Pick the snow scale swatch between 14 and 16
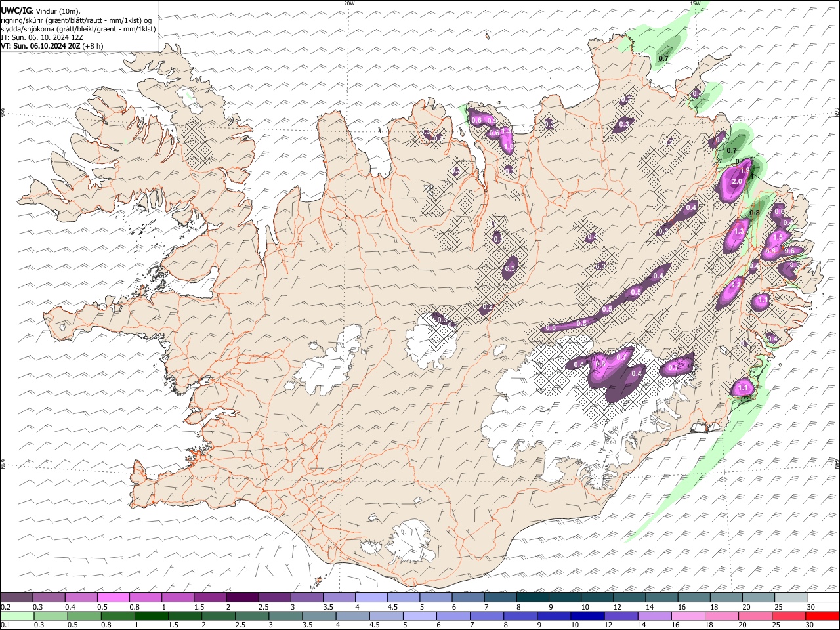840x630 pixels. 661,598
